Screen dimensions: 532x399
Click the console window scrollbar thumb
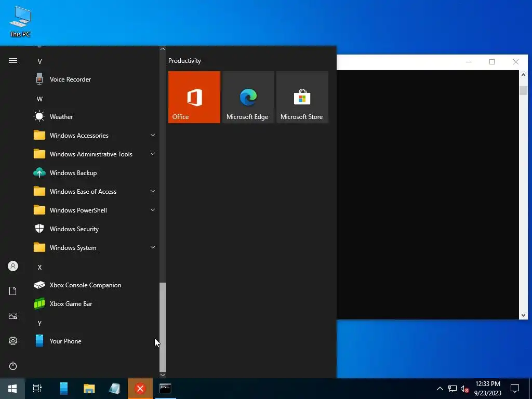coord(523,90)
